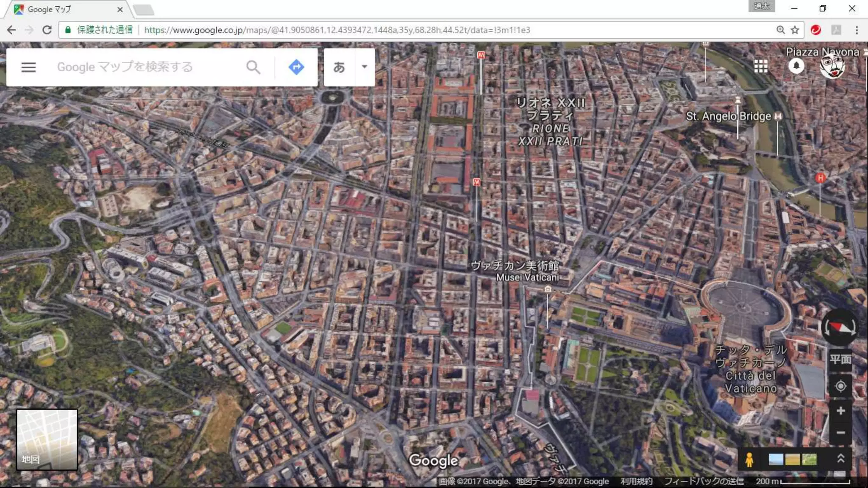Toggle the 平面 flat view button
Screen dimensions: 868x488
coord(840,359)
